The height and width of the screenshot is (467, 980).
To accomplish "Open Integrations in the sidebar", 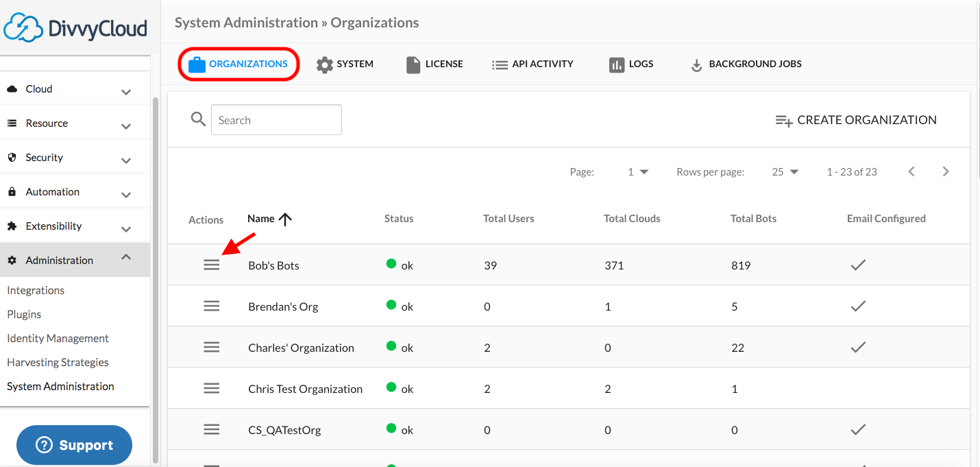I will 36,290.
